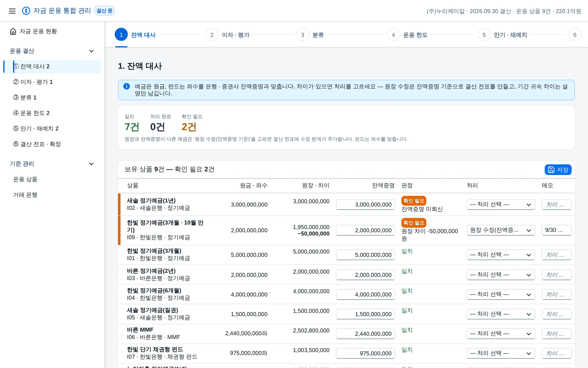Open 자금 운용 현황 dashboard link

click(x=52, y=31)
